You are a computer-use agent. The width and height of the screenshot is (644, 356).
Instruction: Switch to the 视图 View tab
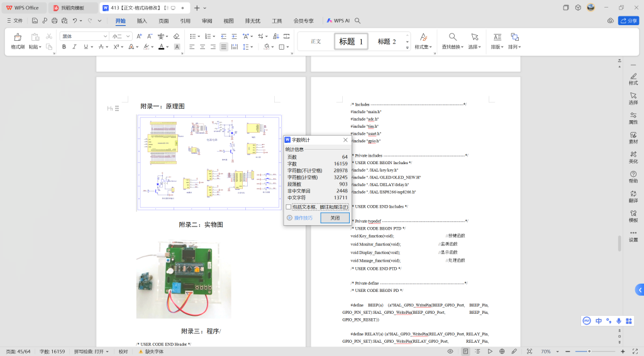click(x=228, y=21)
